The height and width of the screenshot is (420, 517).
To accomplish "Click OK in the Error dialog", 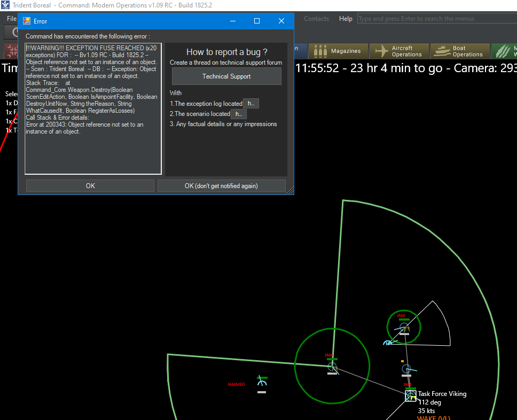I will [90, 186].
